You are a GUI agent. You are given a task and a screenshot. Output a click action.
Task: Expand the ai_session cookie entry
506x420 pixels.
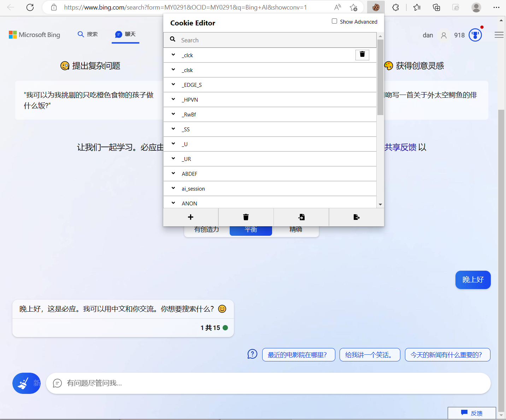coord(173,188)
